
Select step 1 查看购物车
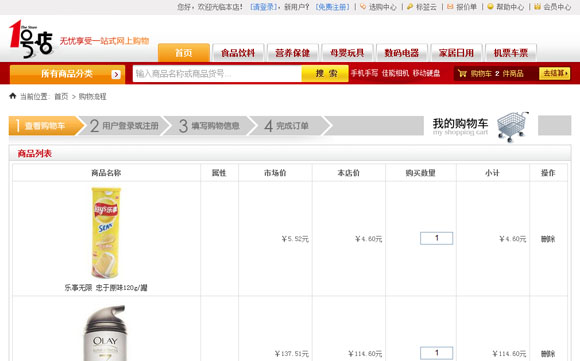[x=46, y=126]
